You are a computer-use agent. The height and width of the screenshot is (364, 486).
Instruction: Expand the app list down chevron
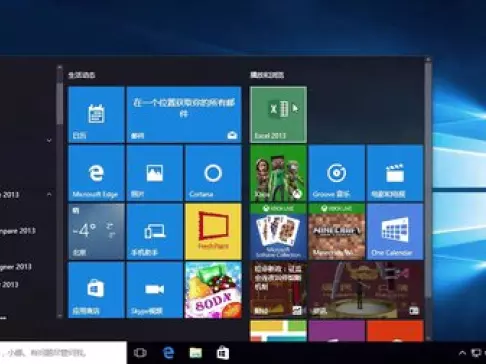click(49, 140)
